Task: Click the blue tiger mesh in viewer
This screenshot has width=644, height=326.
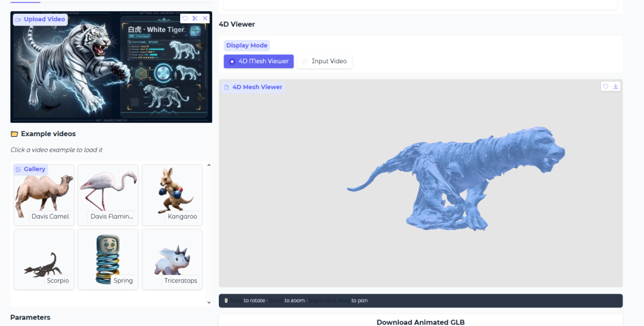Action: pyautogui.click(x=456, y=179)
